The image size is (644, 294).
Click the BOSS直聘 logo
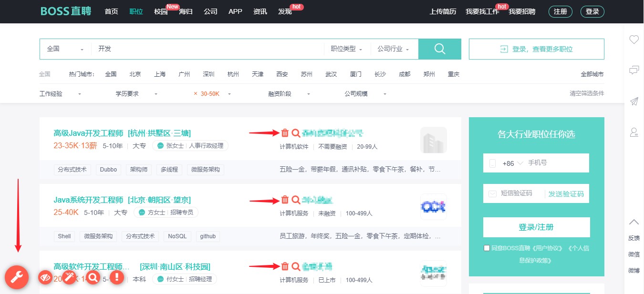click(x=66, y=11)
